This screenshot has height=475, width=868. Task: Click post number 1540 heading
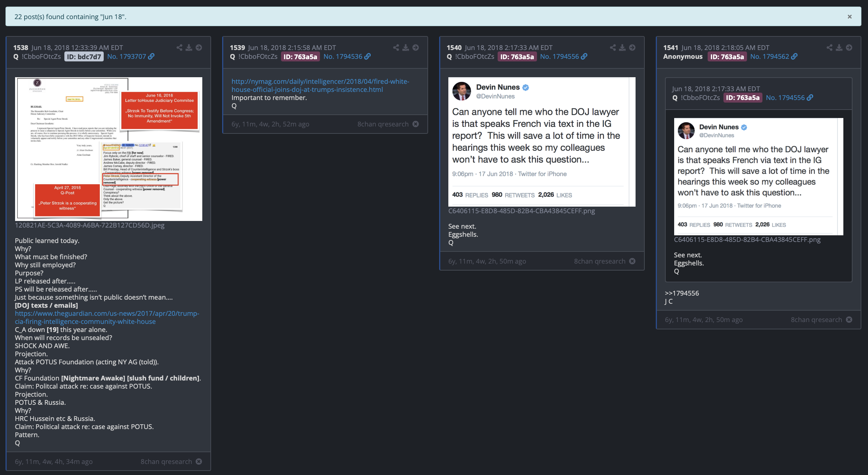click(x=454, y=47)
